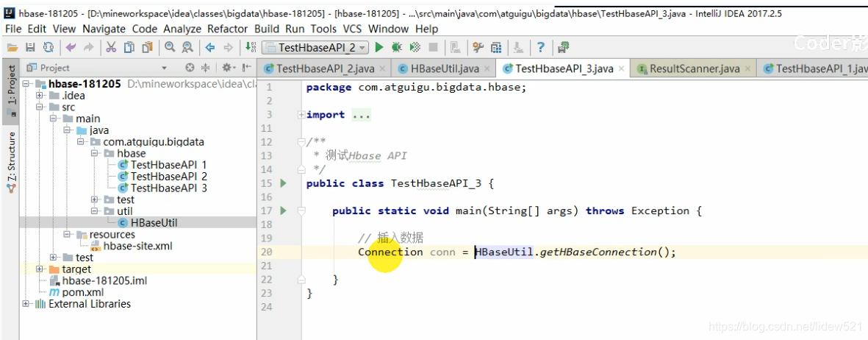Open the Navigate menu
868x340 pixels.
[x=104, y=29]
